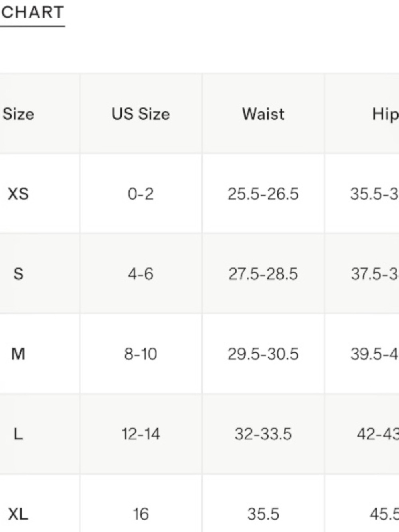Click the 12-14 US size cell
This screenshot has height=532, width=399.
tap(141, 434)
